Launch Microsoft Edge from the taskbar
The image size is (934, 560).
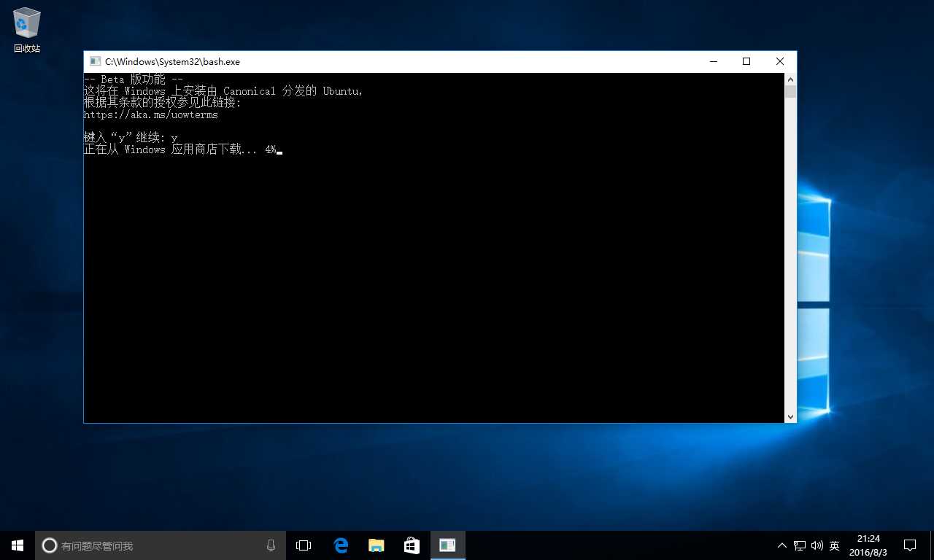(341, 545)
